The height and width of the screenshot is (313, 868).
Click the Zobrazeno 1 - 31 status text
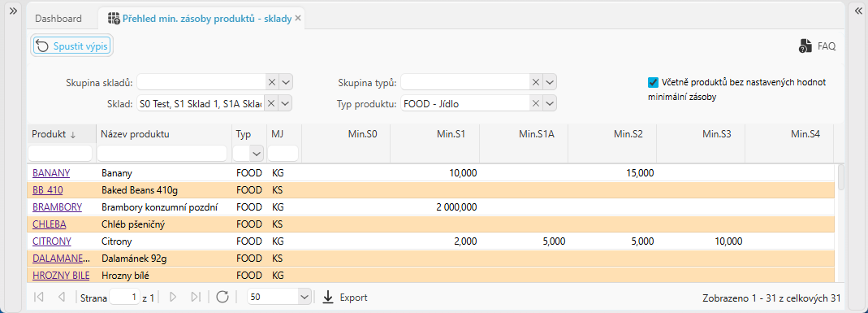click(x=771, y=298)
